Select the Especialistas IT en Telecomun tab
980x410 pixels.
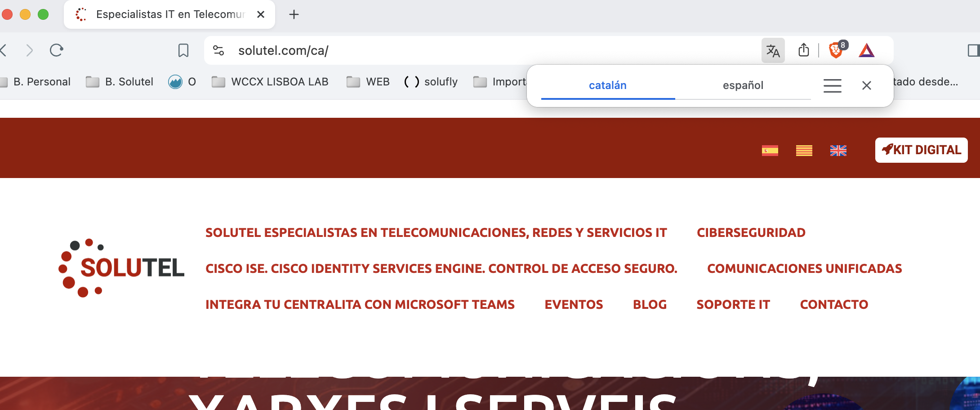pos(169,14)
